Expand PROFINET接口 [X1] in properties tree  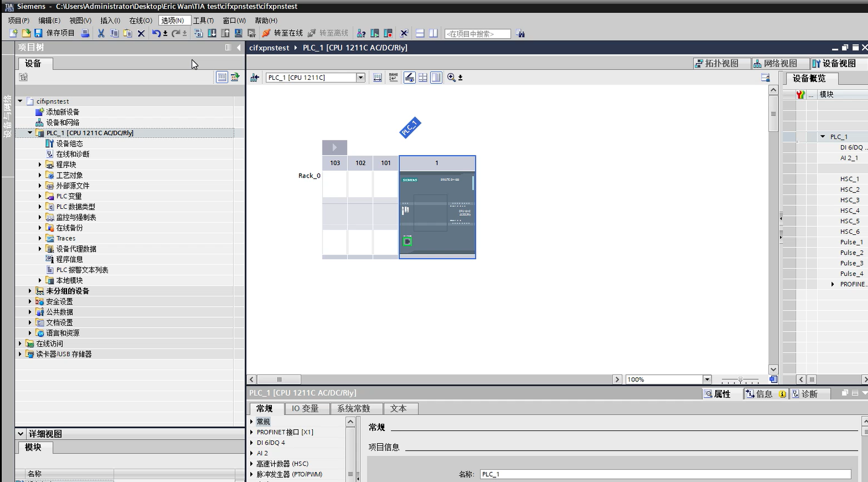pos(252,432)
